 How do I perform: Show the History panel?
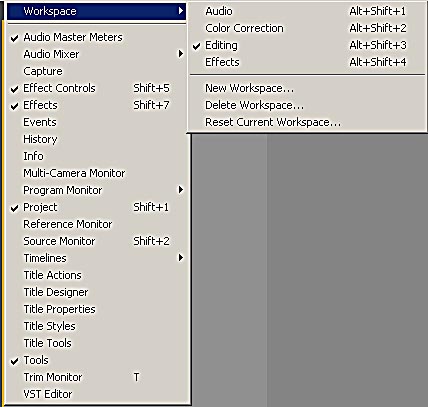pos(97,139)
